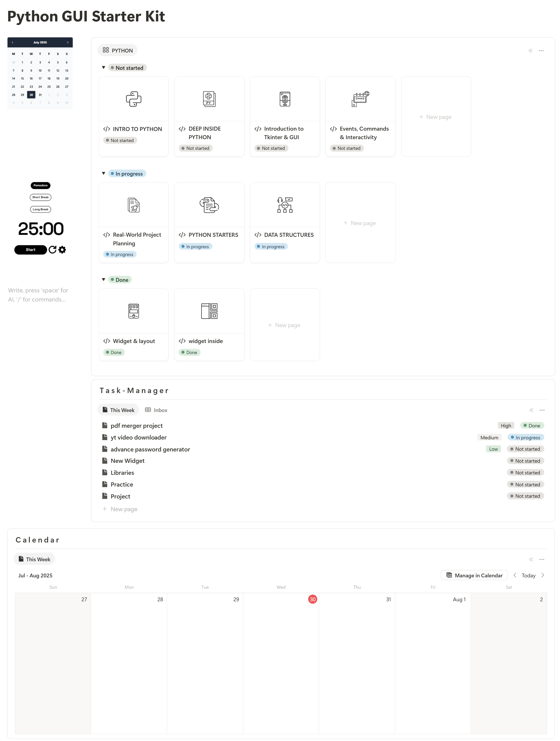Image resolution: width=560 pixels, height=741 pixels.
Task: Collapse the Done group
Action: coord(103,279)
